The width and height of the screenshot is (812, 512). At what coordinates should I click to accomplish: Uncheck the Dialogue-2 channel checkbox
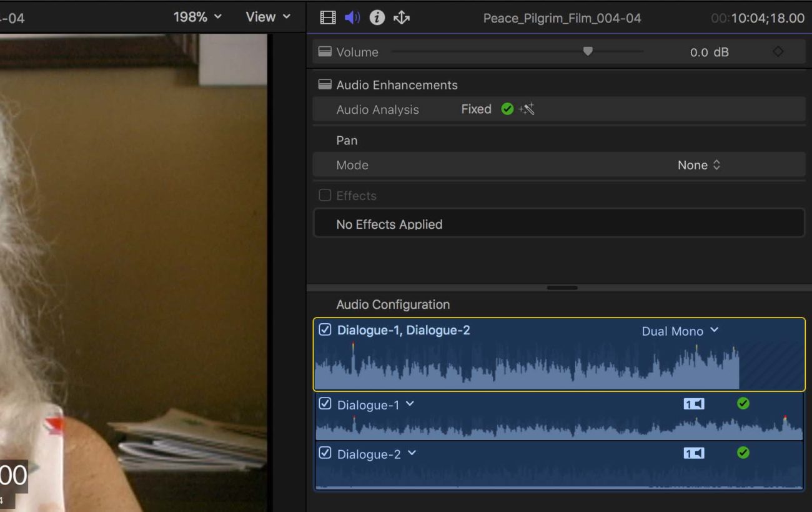click(x=324, y=453)
